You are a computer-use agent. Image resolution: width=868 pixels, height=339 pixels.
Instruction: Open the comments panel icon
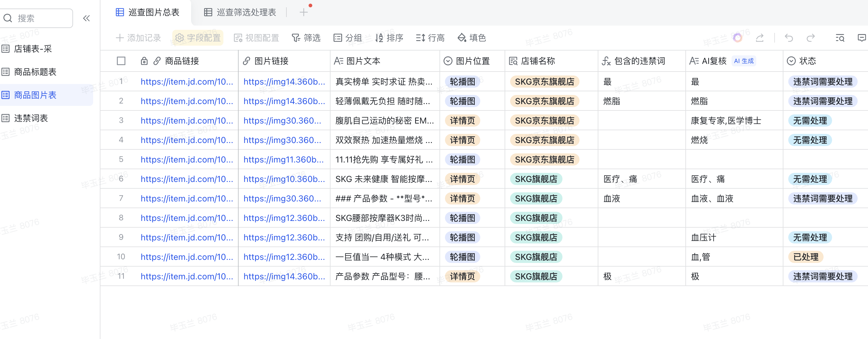click(861, 38)
